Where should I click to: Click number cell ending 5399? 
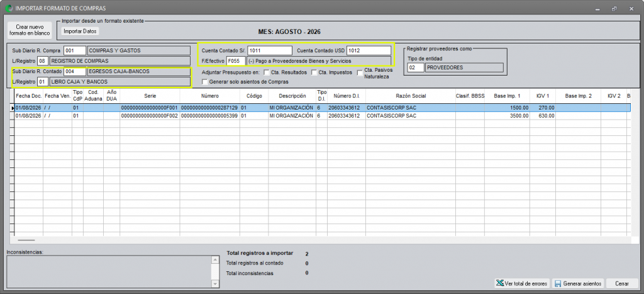(209, 116)
